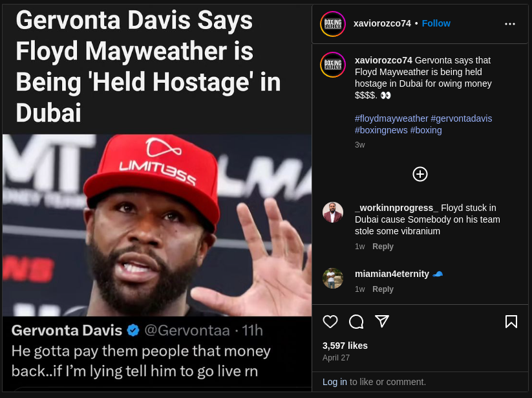Open the three-dot more options menu

pyautogui.click(x=509, y=24)
